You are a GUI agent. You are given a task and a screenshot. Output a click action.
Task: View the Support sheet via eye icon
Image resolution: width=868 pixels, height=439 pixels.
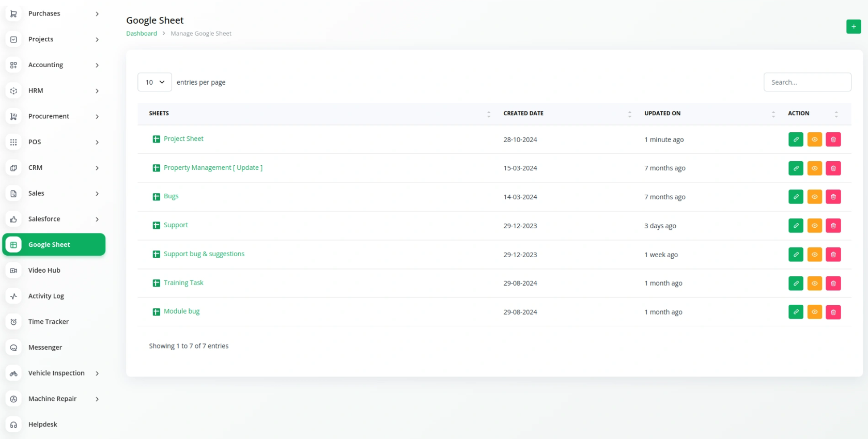coord(814,226)
